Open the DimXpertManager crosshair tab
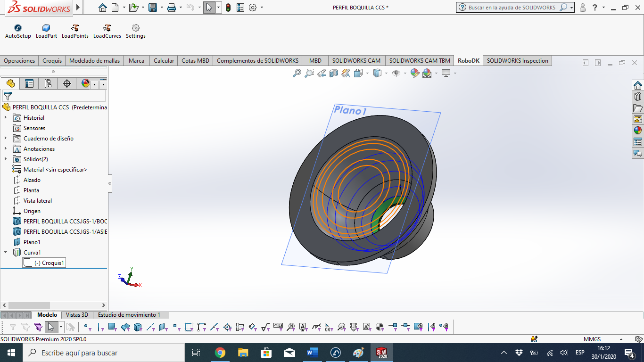The image size is (644, 362). point(67,84)
